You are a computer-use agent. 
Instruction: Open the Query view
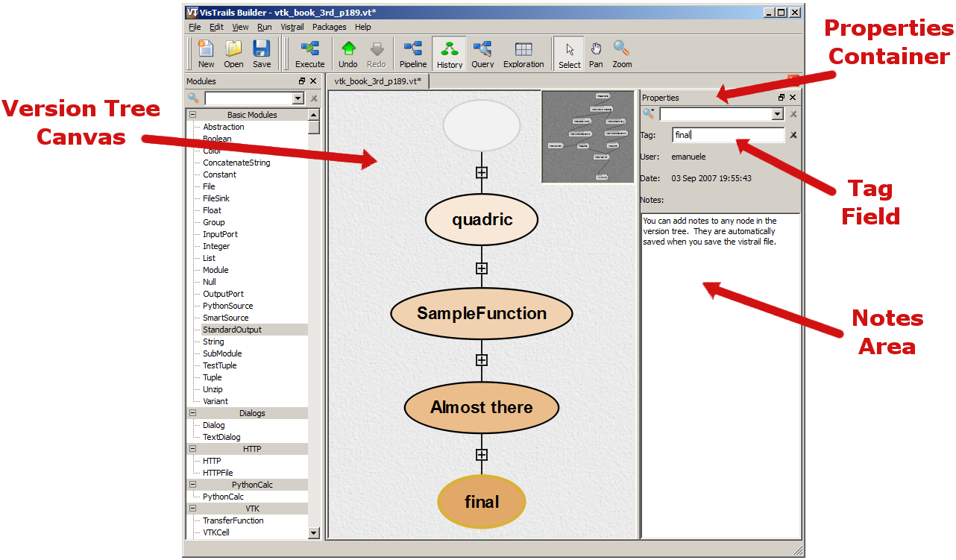pos(482,54)
